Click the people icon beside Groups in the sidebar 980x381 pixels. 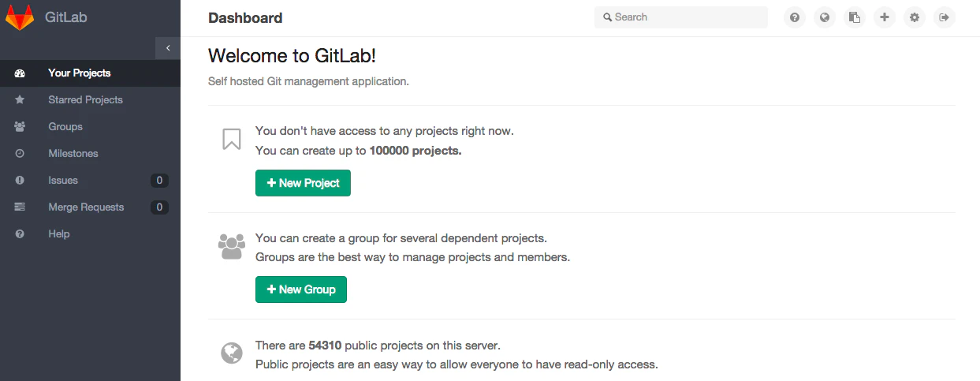click(x=20, y=126)
